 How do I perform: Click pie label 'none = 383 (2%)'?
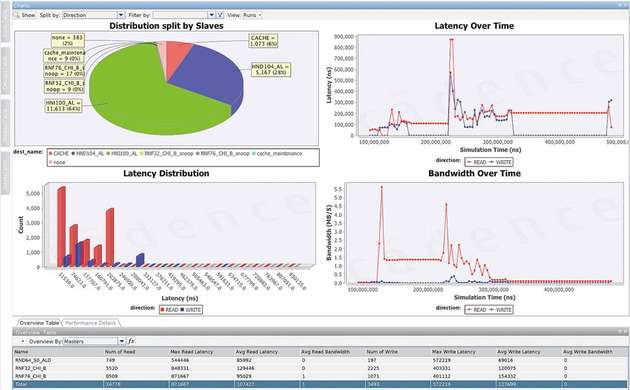coord(67,40)
